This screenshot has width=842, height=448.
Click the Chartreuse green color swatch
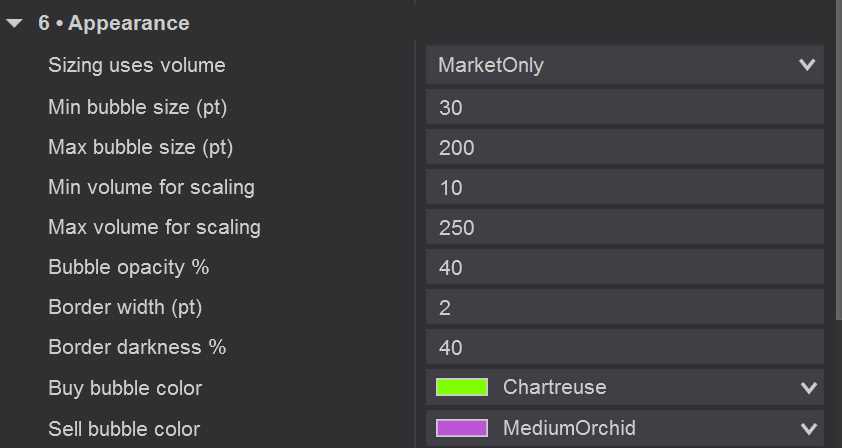pyautogui.click(x=462, y=388)
